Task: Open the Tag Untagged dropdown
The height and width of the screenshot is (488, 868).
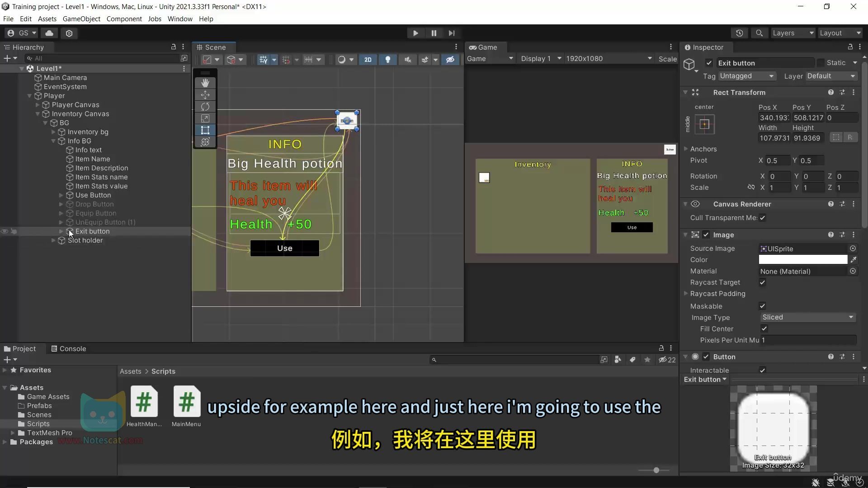Action: click(x=747, y=76)
